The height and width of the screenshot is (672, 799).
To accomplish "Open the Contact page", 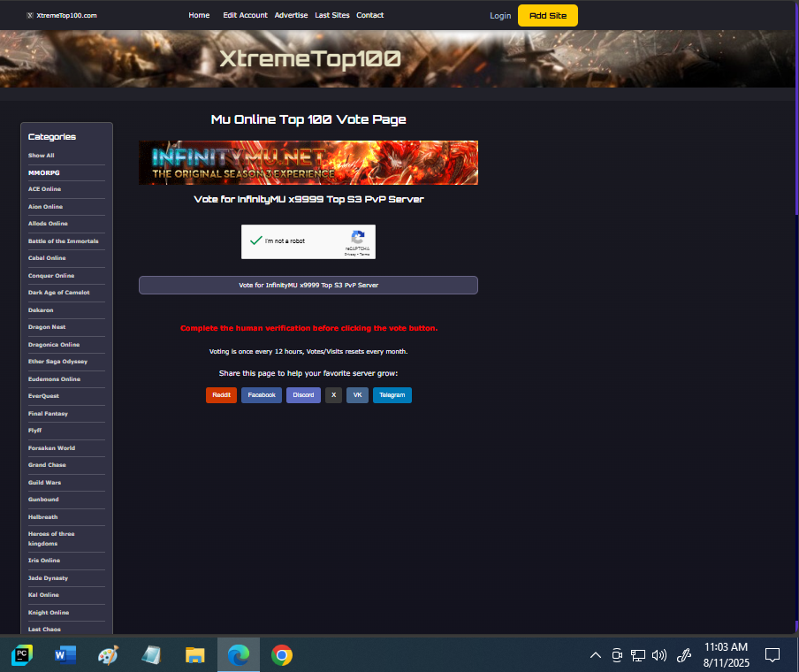I will click(370, 15).
